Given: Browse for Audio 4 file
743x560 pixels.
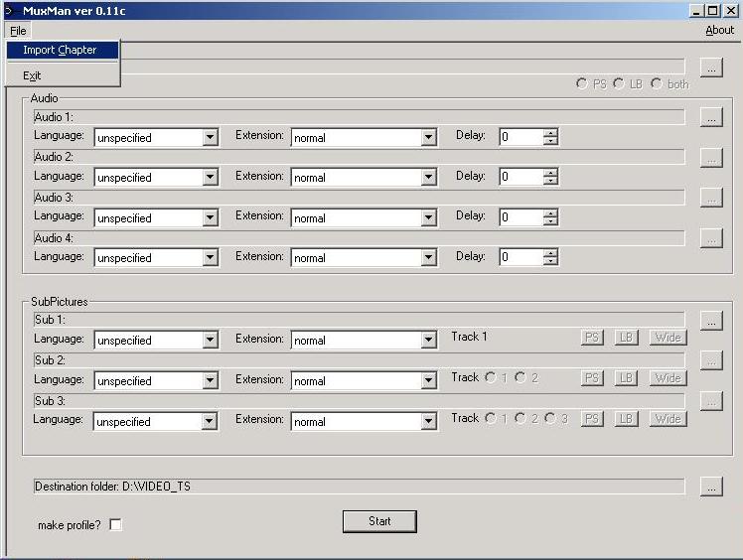Looking at the screenshot, I should point(711,238).
